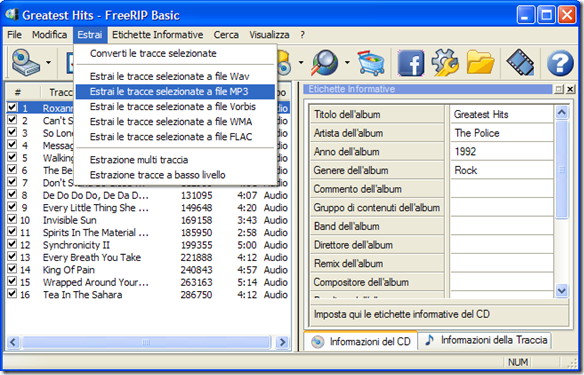Edit the Titolo dell'album value Greatest Hits

point(501,114)
